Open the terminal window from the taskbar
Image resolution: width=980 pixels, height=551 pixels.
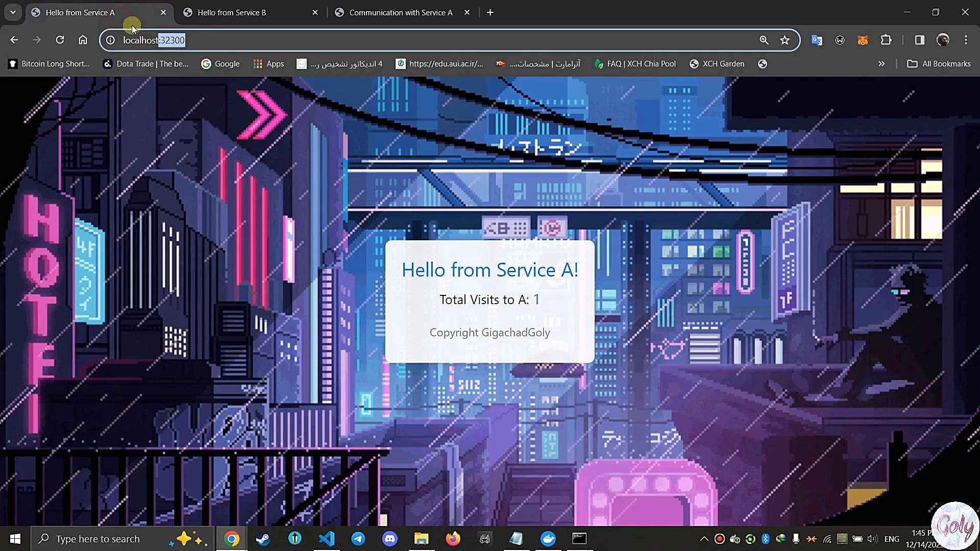tap(580, 539)
